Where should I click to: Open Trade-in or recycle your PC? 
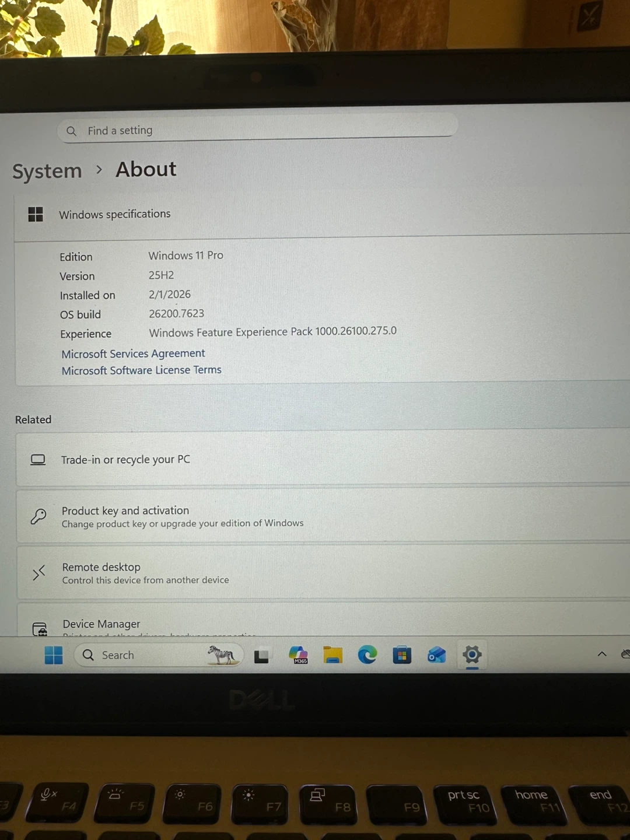point(323,459)
